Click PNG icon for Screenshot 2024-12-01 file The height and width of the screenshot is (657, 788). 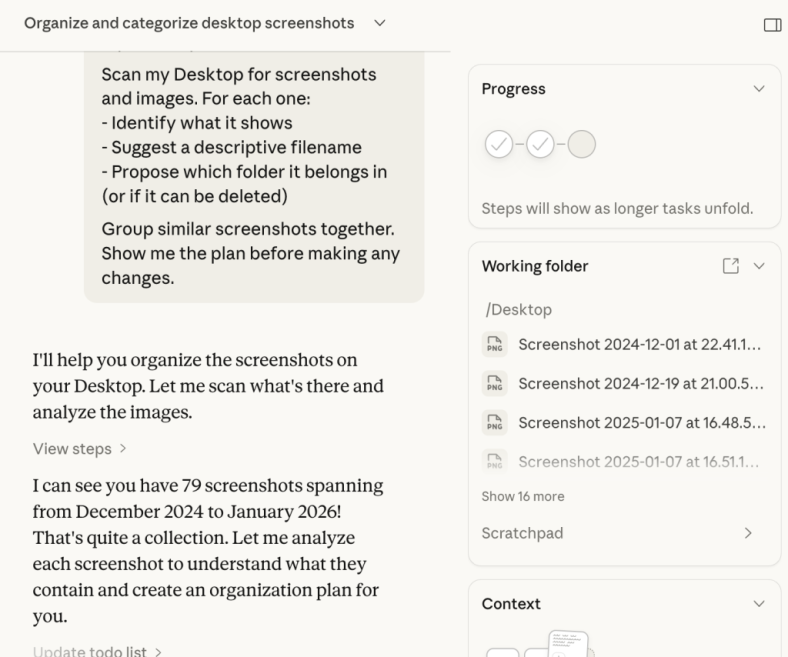pyautogui.click(x=494, y=345)
